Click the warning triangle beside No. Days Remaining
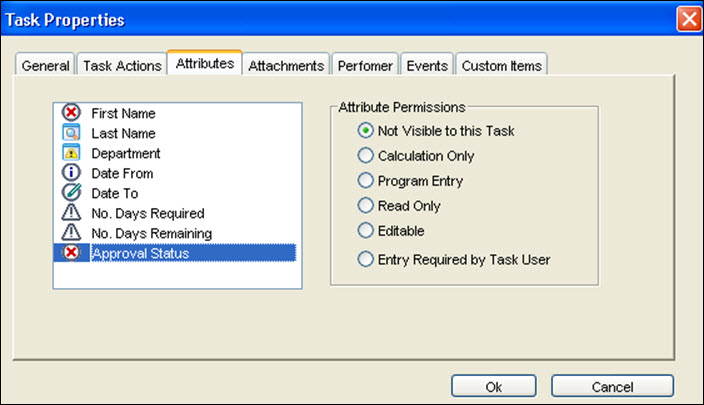The width and height of the screenshot is (704, 405). click(x=71, y=233)
